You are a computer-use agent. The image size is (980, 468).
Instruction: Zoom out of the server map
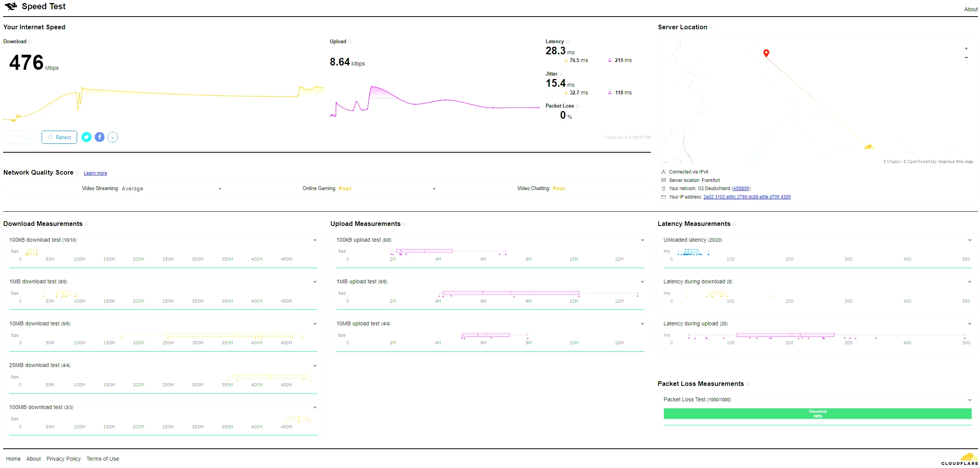(966, 57)
